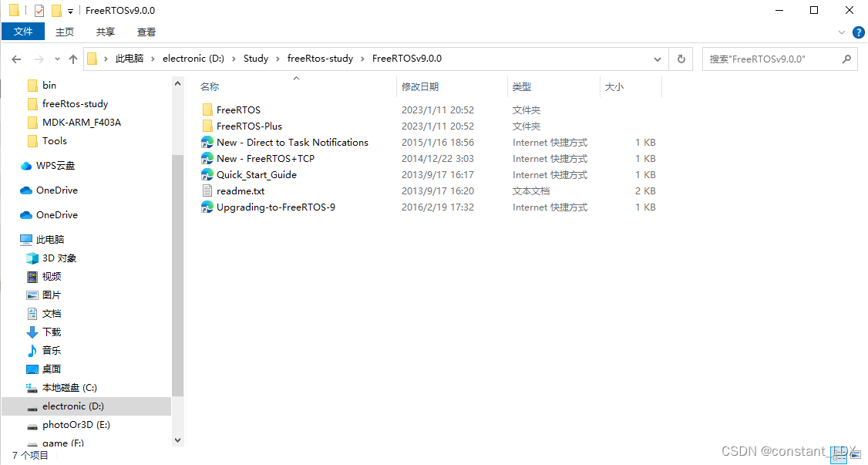The height and width of the screenshot is (465, 868).
Task: Refresh the folder view
Action: click(681, 59)
